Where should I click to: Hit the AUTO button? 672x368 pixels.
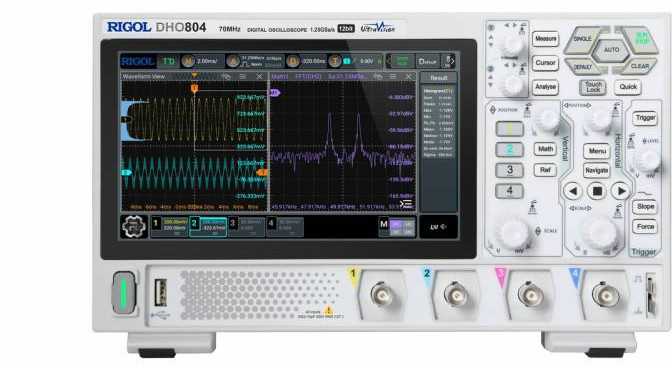[611, 51]
